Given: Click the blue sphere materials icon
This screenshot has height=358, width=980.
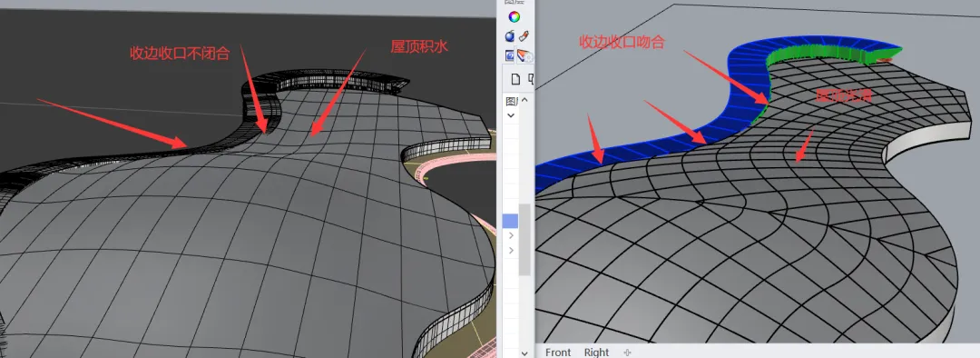Looking at the screenshot, I should [x=509, y=36].
